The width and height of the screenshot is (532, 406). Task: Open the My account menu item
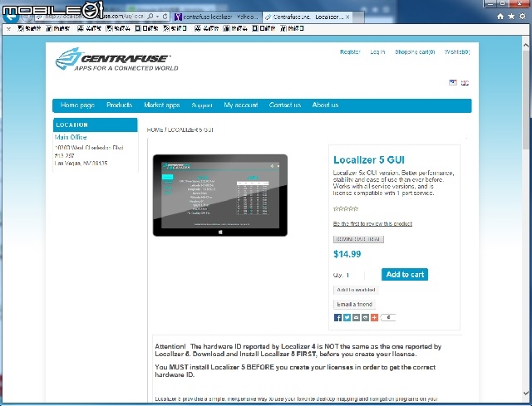tap(241, 105)
